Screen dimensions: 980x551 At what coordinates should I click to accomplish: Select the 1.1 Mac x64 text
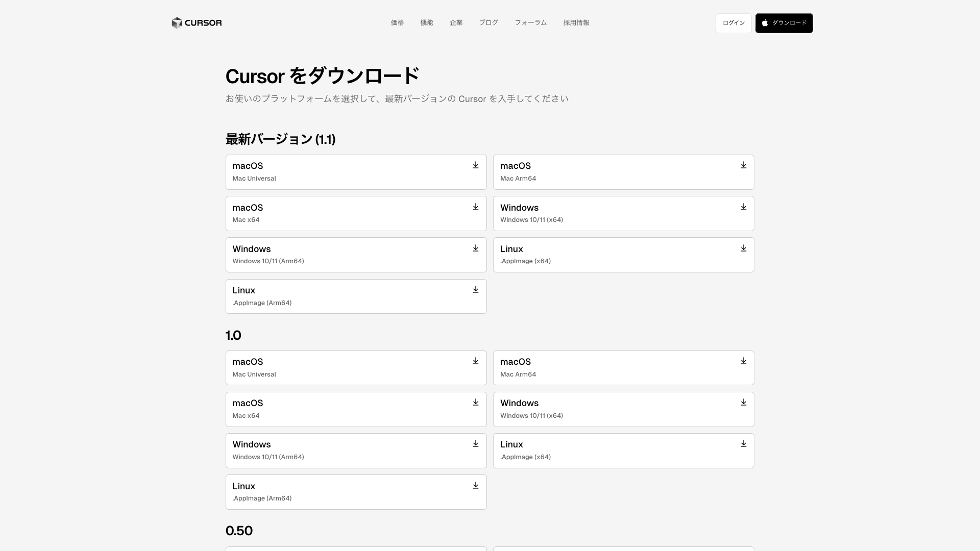(x=246, y=220)
